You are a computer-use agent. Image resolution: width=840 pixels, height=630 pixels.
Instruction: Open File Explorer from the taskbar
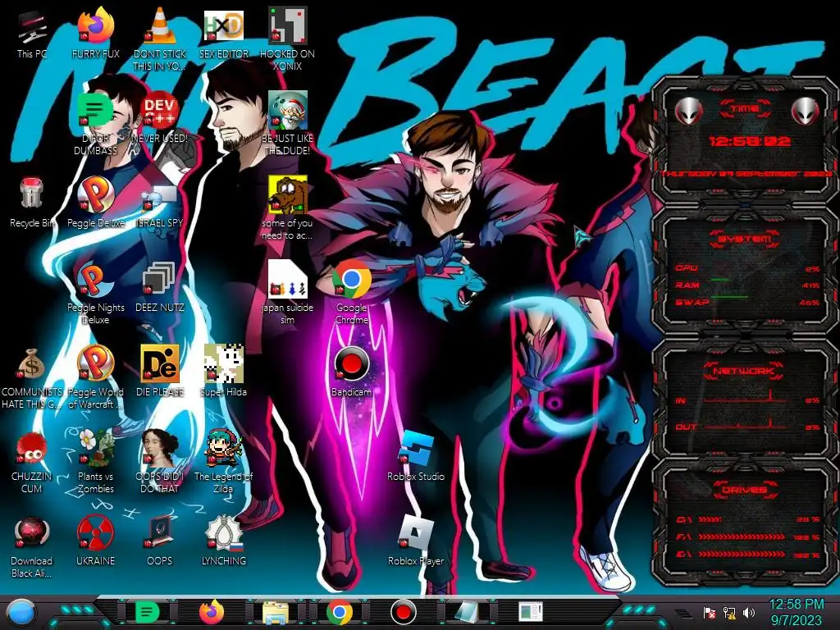(276, 613)
